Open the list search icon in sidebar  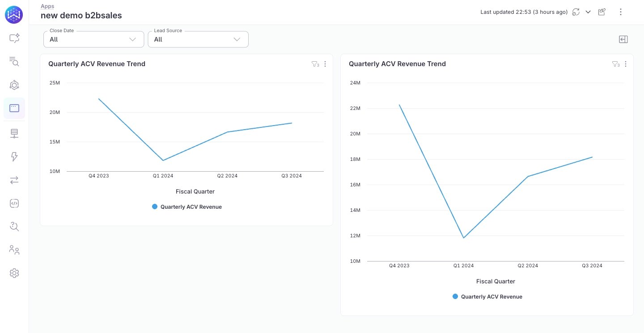click(14, 62)
